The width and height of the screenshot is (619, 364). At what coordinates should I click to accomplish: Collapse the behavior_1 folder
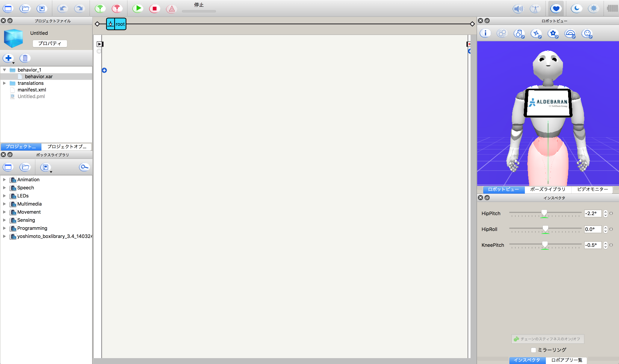4,70
